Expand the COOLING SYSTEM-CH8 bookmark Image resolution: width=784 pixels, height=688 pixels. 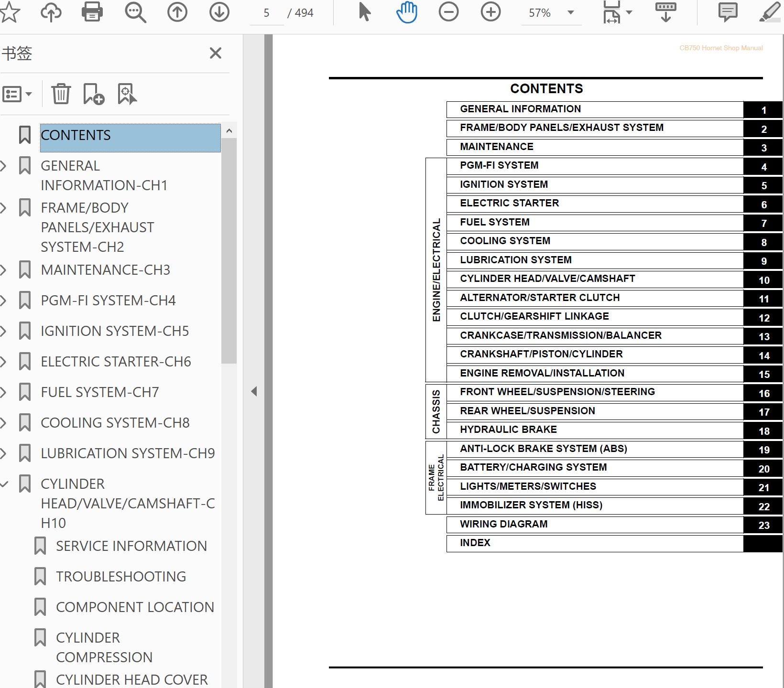click(x=4, y=423)
